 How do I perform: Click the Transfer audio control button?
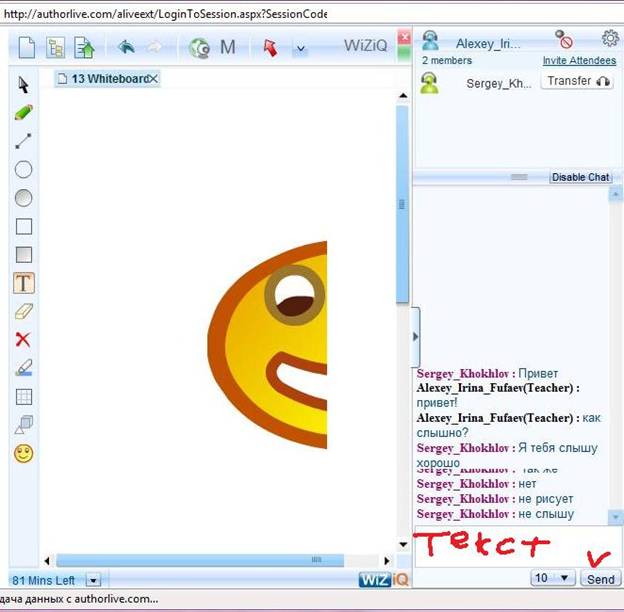point(577,81)
